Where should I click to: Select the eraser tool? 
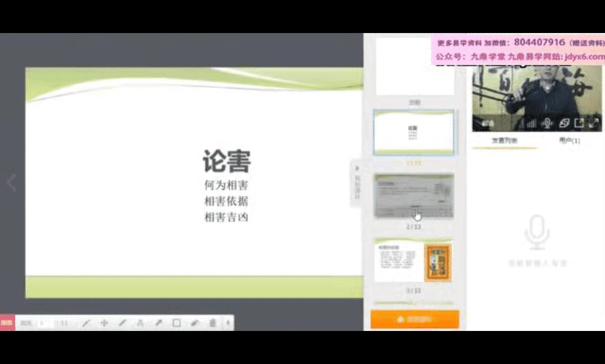click(194, 323)
